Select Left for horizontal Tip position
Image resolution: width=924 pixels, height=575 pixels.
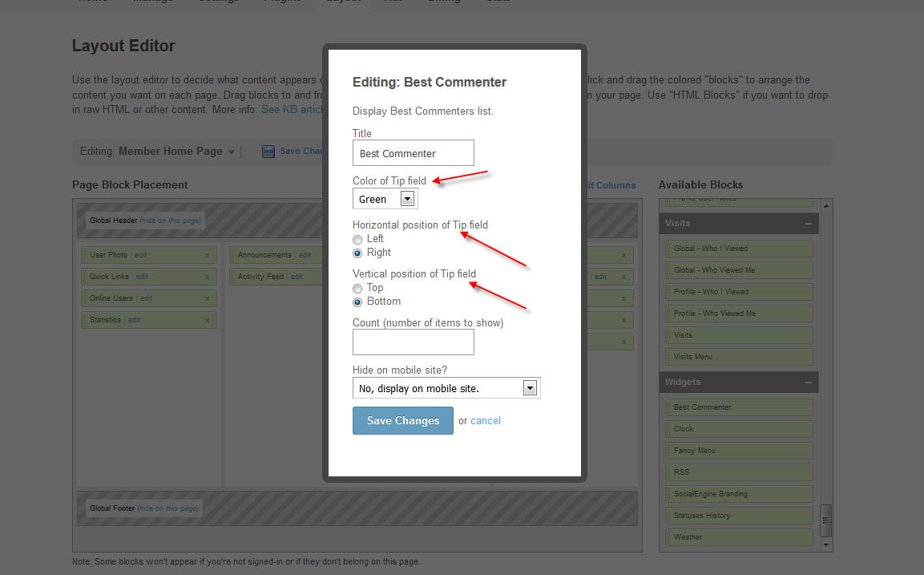click(x=357, y=239)
